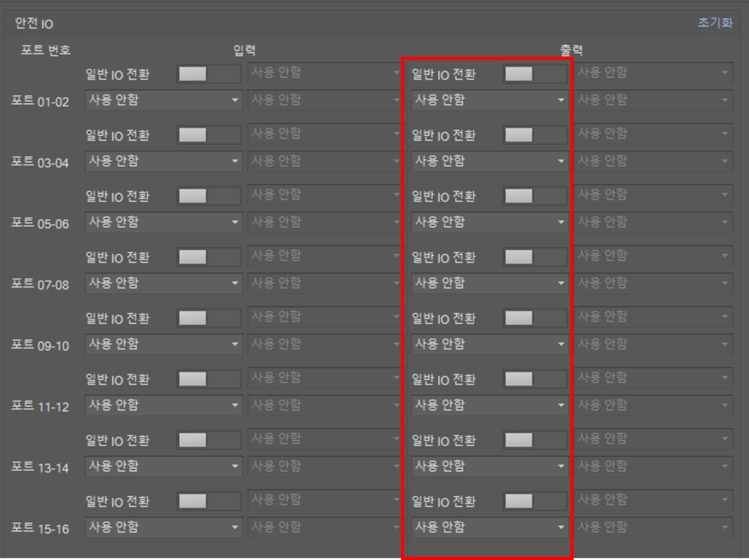Open output dropdown for 포트 15-16

490,527
